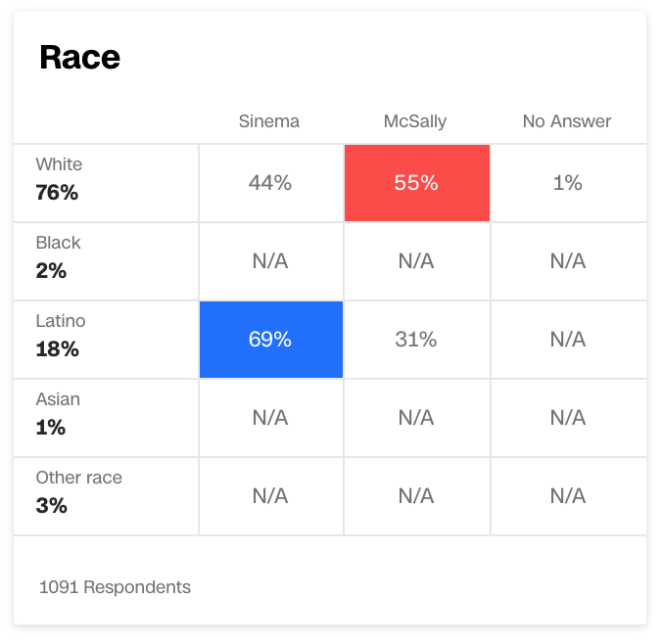Click the 1% No Answer cell for White
Screen dimensions: 662x644
tap(568, 183)
